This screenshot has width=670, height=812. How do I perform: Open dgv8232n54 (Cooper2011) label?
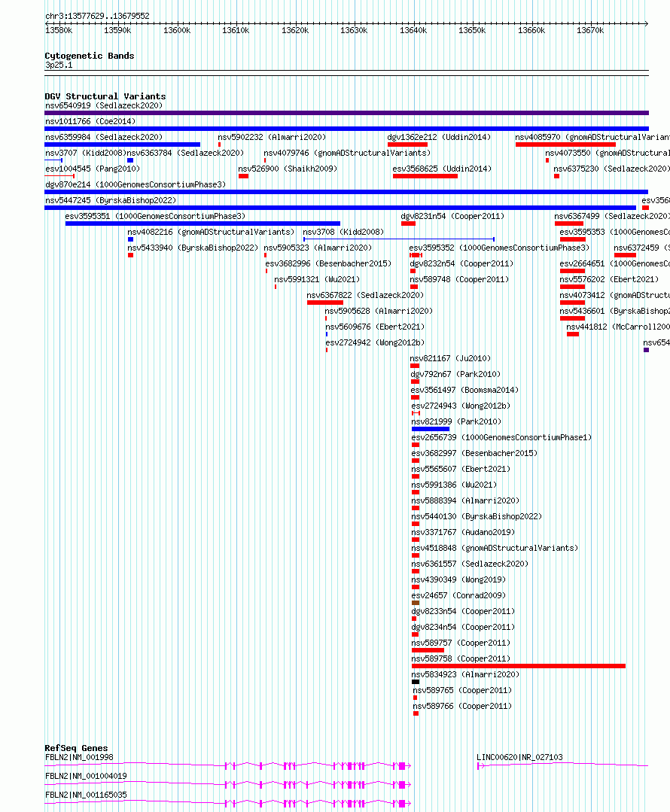[x=461, y=263]
